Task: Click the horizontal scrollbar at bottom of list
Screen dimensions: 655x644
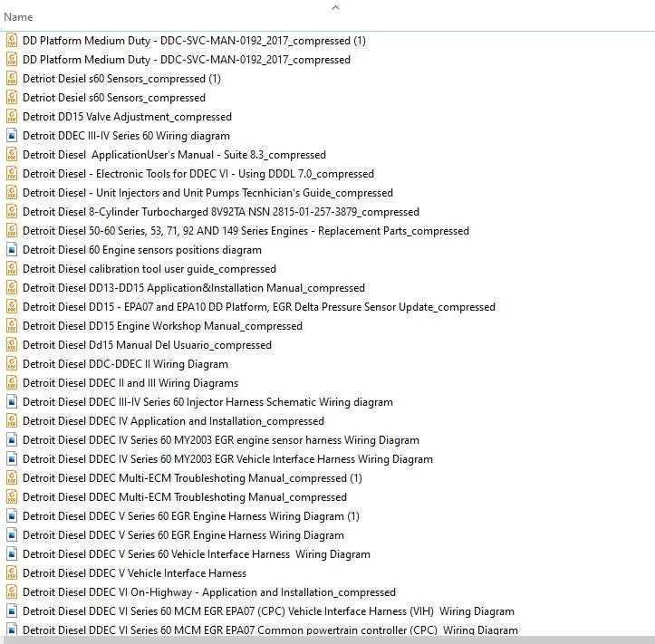Action: coord(328,639)
